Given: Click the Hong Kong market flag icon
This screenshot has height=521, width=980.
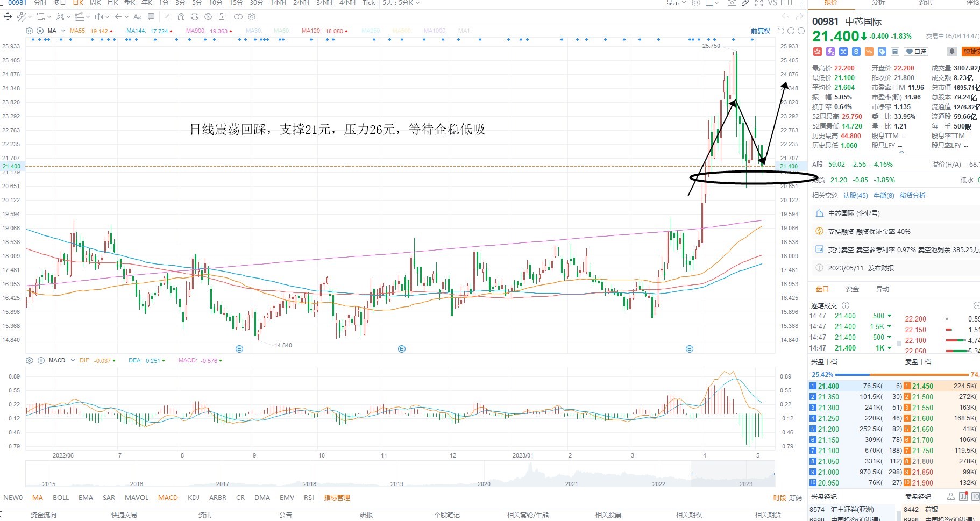Looking at the screenshot, I should (818, 52).
